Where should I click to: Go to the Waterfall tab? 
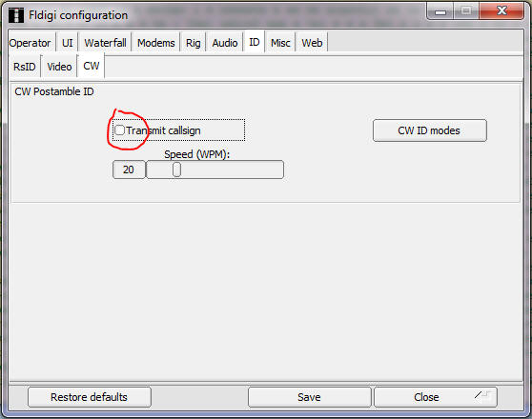click(x=105, y=43)
